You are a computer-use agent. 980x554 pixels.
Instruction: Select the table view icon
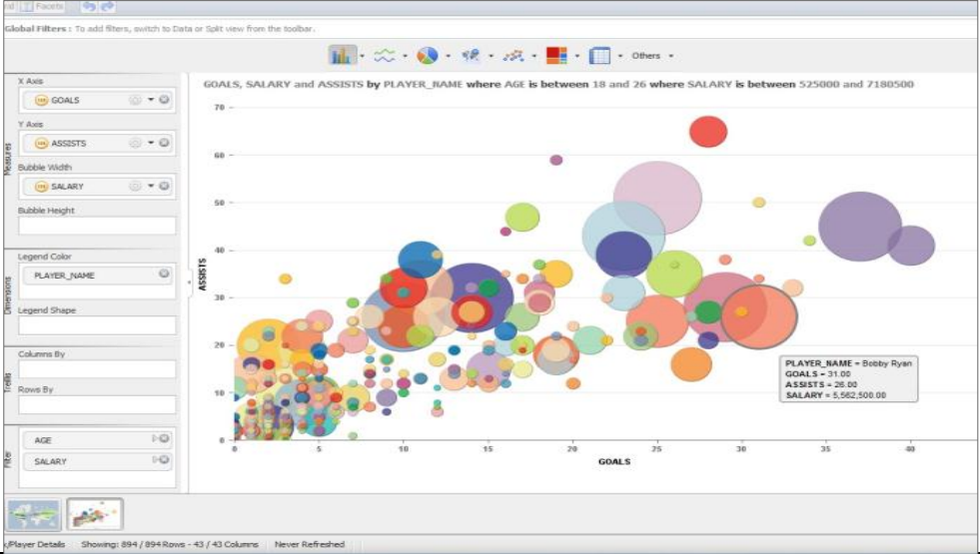599,56
